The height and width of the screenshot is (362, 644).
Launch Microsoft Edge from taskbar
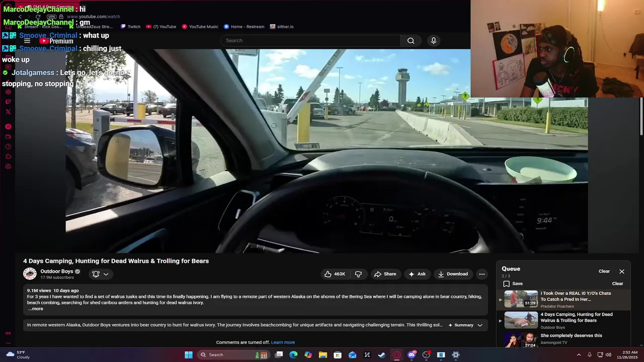[x=293, y=355]
